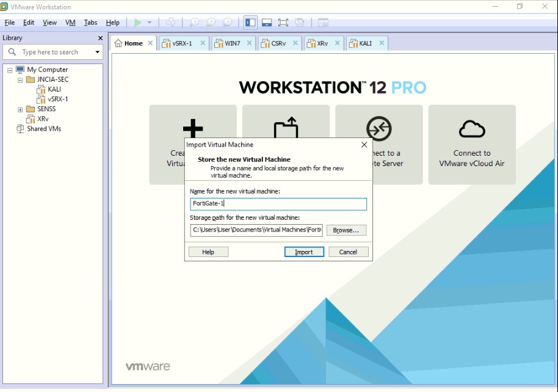The width and height of the screenshot is (558, 392).
Task: Select KALI VM in the Library tree
Action: [54, 89]
